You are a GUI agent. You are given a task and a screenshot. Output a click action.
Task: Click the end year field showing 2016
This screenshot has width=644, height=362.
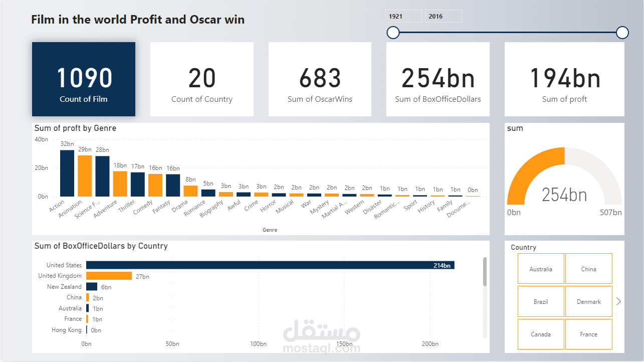pos(443,16)
